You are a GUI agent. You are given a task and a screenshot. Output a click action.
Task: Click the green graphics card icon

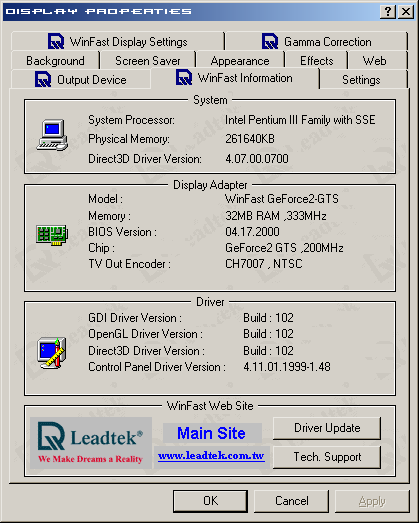(52, 235)
